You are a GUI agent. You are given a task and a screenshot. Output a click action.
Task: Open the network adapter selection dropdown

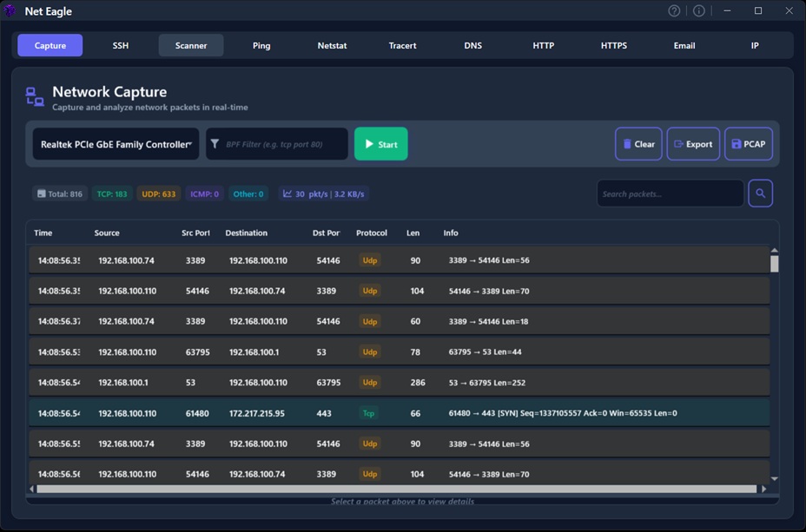[116, 144]
